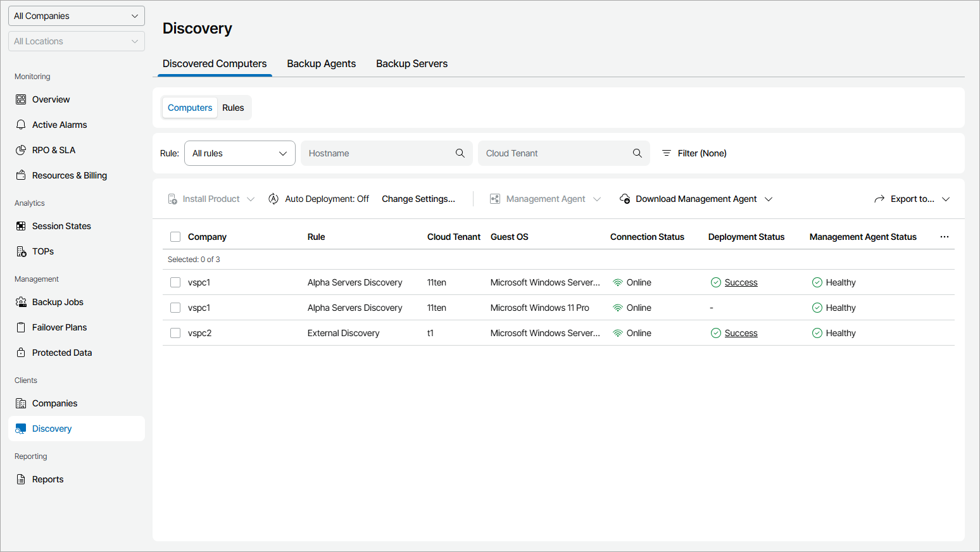980x552 pixels.
Task: Select the Microsoft Windows 11 Pro row checkbox
Action: pos(175,308)
